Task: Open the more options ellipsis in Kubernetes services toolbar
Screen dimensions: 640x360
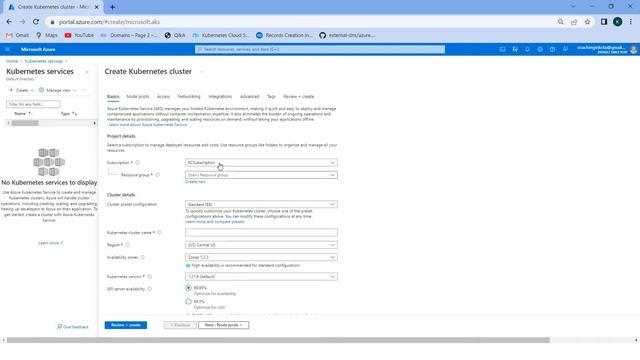Action: pos(84,90)
